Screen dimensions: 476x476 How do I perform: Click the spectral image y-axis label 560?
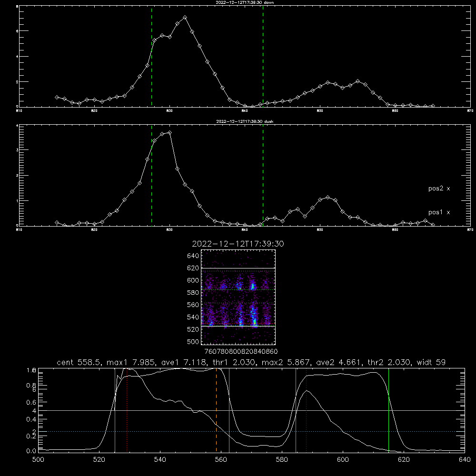click(193, 305)
